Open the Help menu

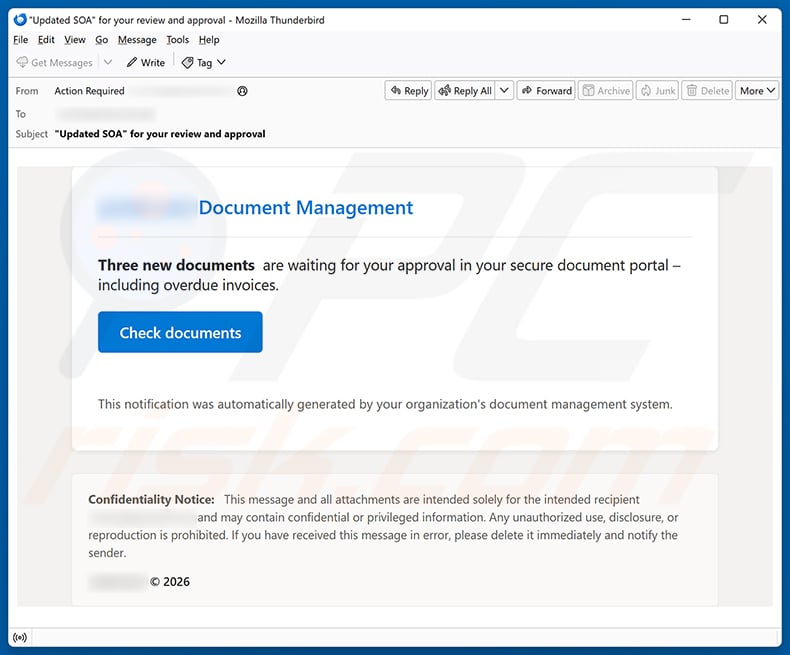pos(209,40)
